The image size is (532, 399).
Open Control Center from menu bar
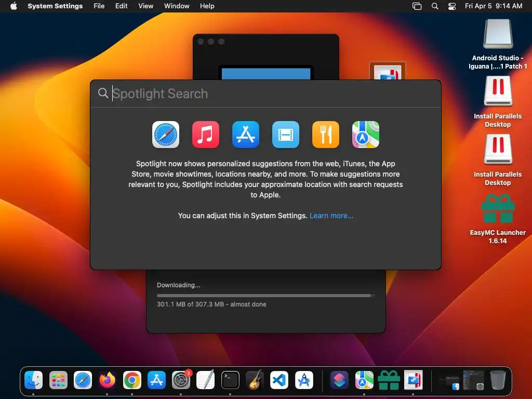coord(452,6)
